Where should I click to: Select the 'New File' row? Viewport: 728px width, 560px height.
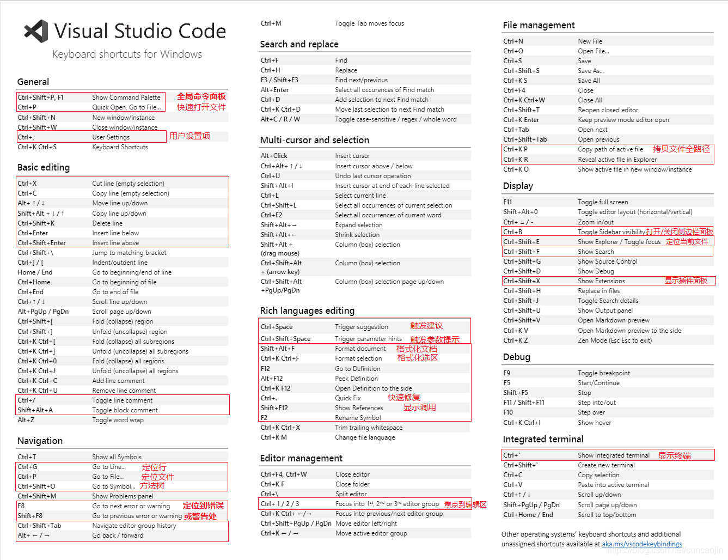pyautogui.click(x=608, y=41)
